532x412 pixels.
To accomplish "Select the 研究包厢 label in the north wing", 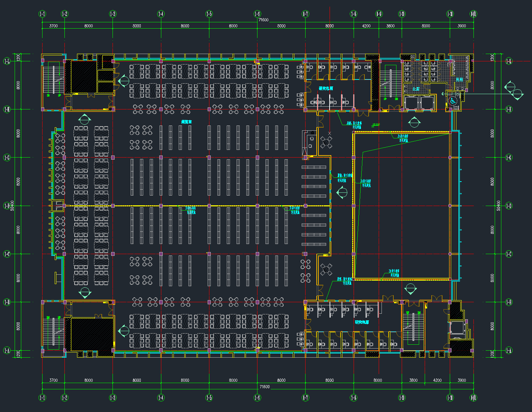I will pos(326,88).
